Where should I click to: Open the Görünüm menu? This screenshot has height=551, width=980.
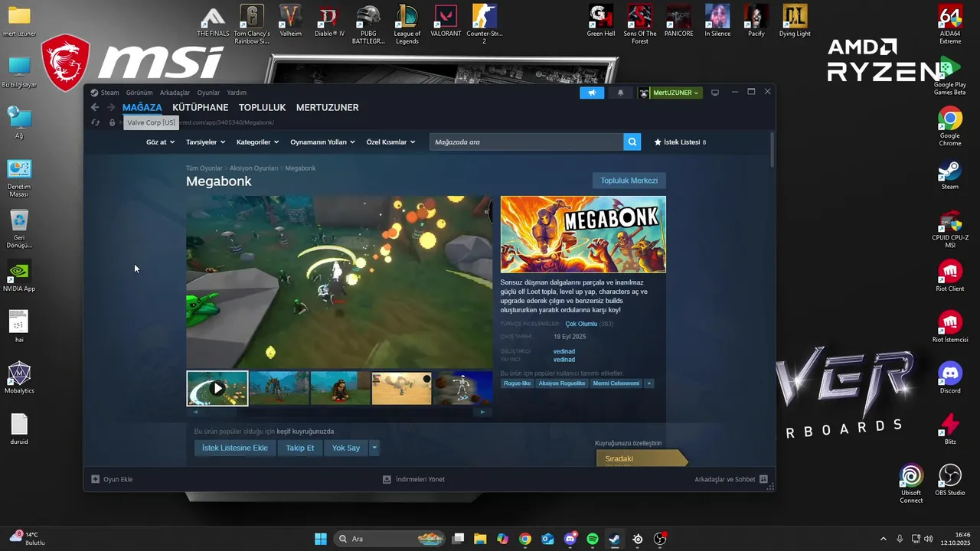139,93
